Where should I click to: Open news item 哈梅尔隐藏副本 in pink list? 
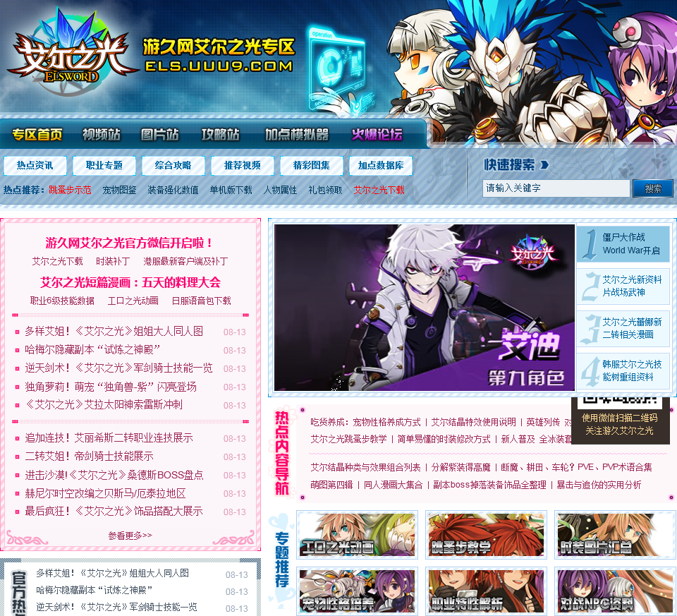click(92, 349)
